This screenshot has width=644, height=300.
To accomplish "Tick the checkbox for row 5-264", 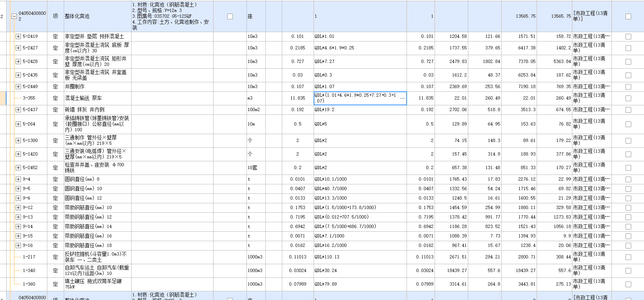I will pyautogui.click(x=628, y=124).
